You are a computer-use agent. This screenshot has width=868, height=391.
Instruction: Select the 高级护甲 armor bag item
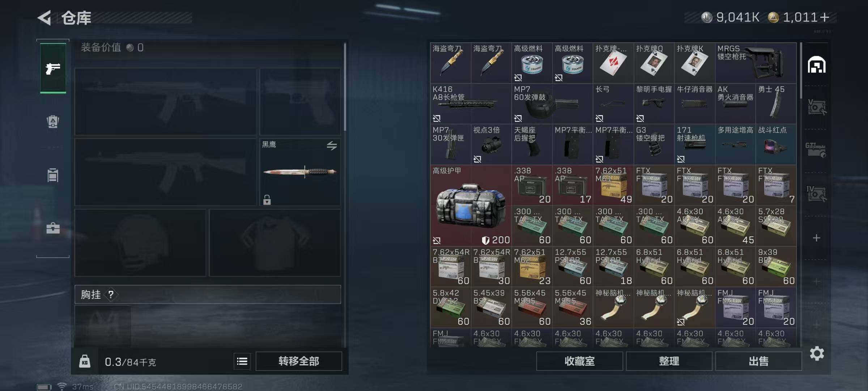point(471,206)
